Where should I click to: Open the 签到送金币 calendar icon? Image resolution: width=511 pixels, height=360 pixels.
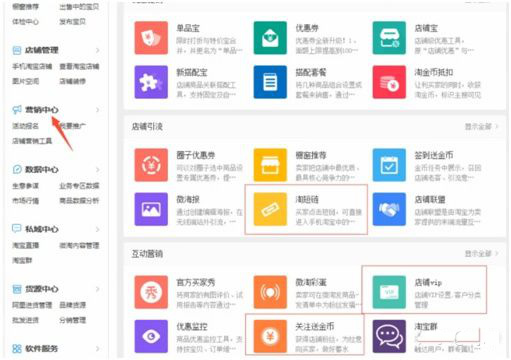pos(389,165)
